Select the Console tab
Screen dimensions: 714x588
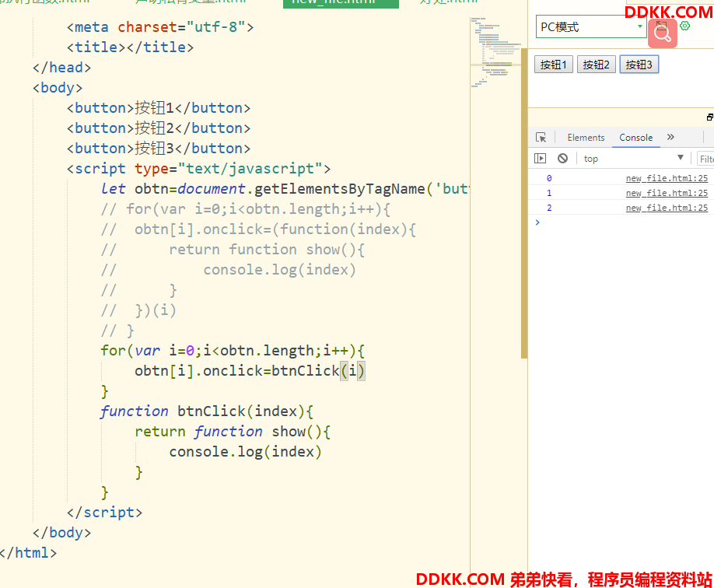[x=635, y=138]
